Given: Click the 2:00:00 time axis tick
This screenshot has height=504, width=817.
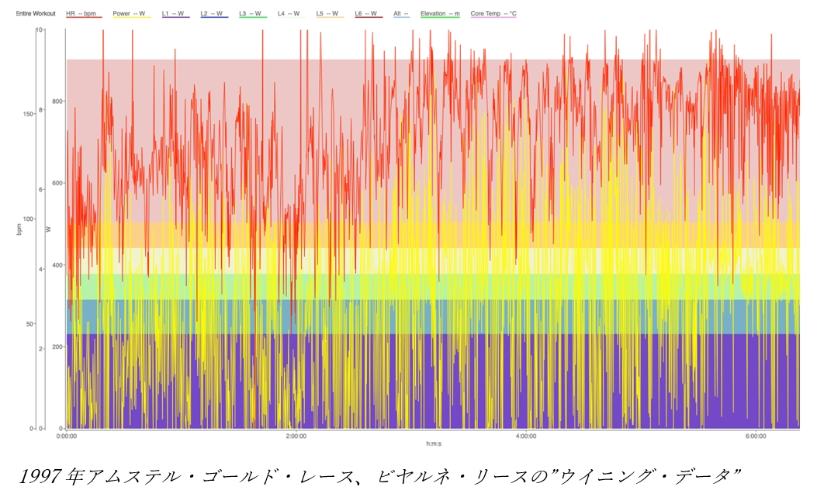Looking at the screenshot, I should click(x=296, y=436).
